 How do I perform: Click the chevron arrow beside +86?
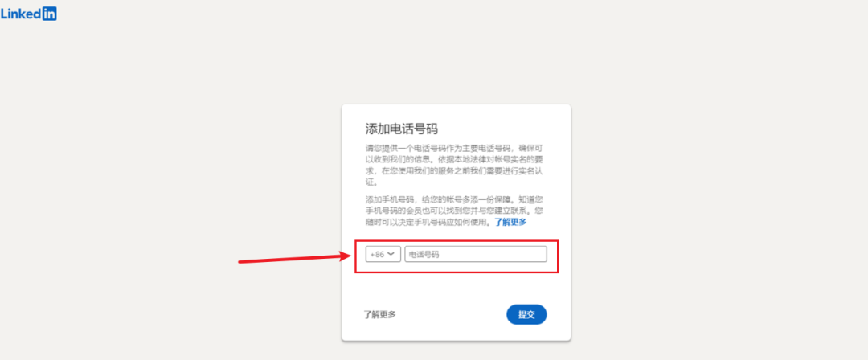[x=391, y=254]
